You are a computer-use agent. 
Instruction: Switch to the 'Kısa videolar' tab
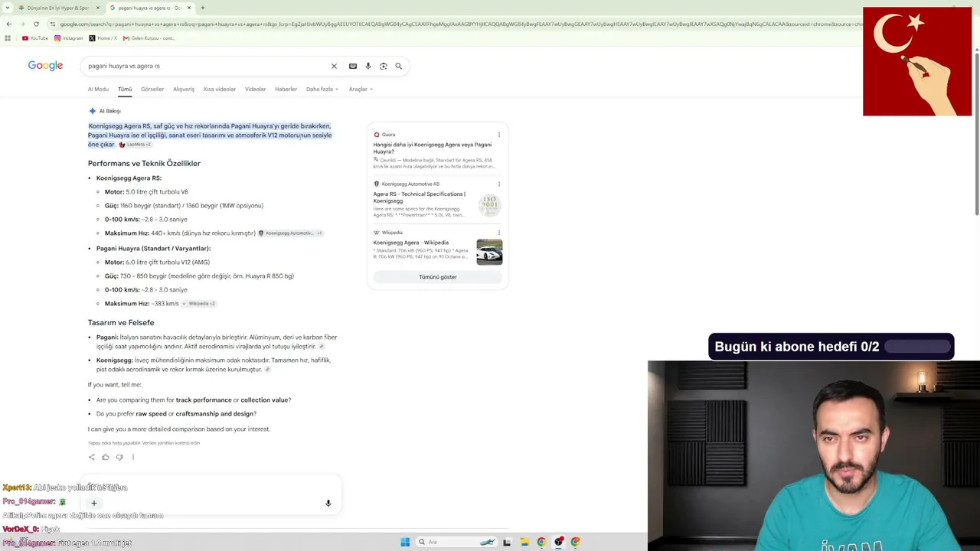coord(220,89)
